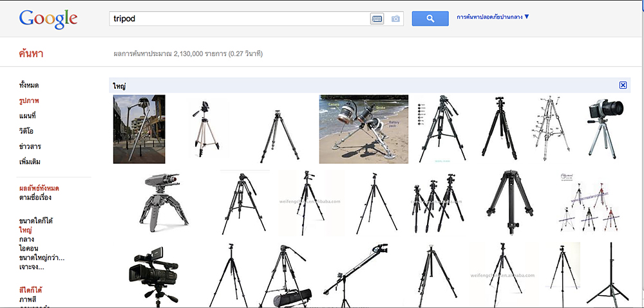This screenshot has width=644, height=308.
Task: Open the colored tripods collage thumbnail
Action: [590, 203]
